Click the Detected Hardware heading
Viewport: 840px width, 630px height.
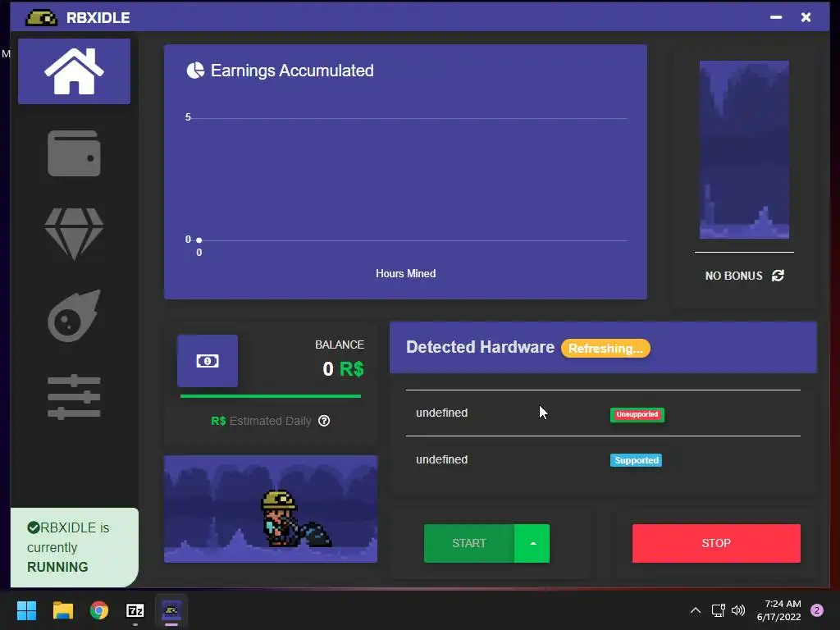click(x=480, y=347)
